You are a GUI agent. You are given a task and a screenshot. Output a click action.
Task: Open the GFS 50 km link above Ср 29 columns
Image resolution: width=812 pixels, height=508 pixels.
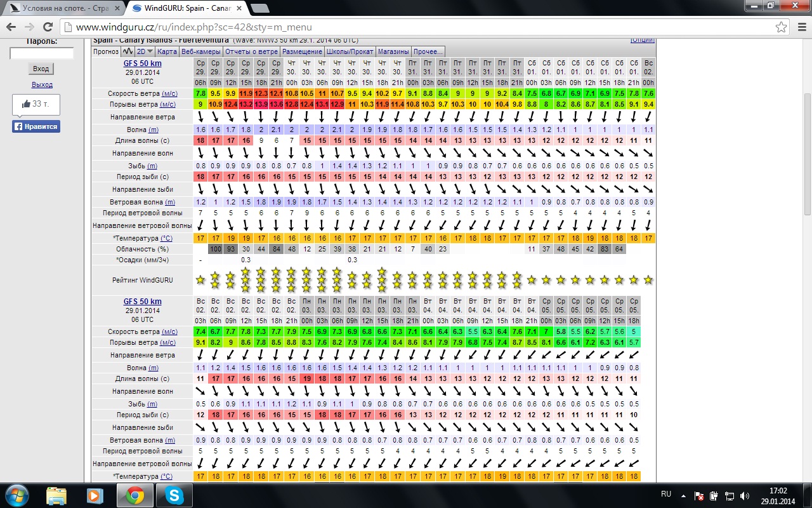point(143,63)
